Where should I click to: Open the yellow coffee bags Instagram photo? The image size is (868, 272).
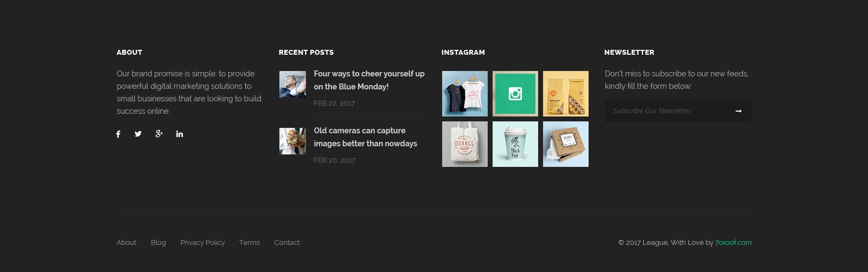566,94
